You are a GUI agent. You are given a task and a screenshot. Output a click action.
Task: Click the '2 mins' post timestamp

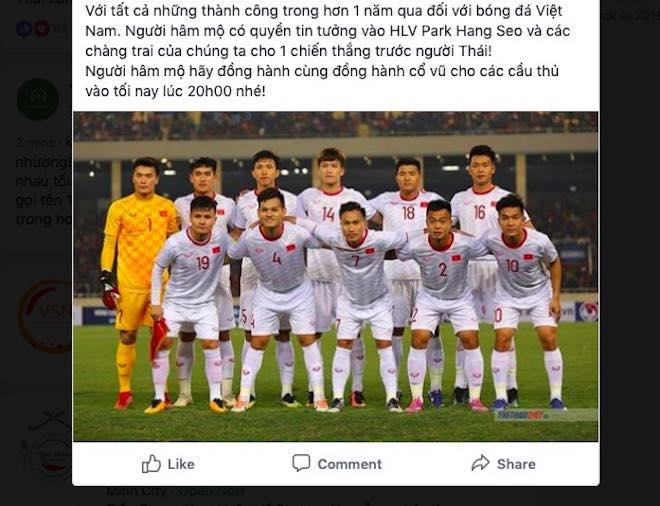point(35,142)
